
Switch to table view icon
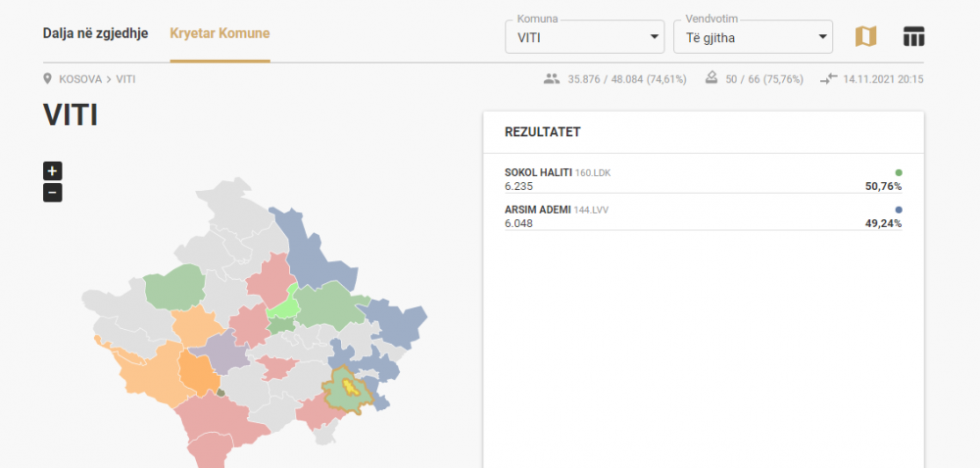point(913,37)
